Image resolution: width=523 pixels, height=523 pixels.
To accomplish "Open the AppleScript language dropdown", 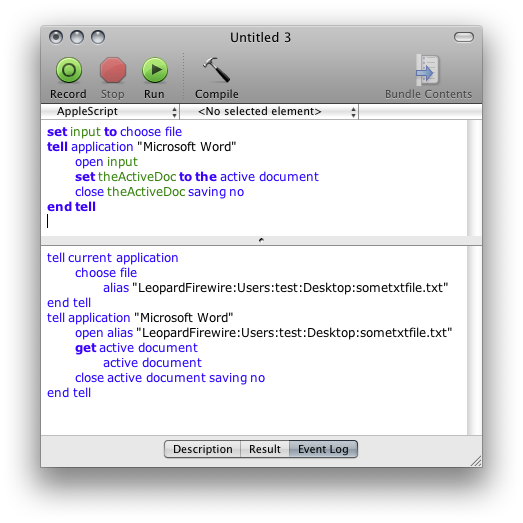I will [x=110, y=111].
